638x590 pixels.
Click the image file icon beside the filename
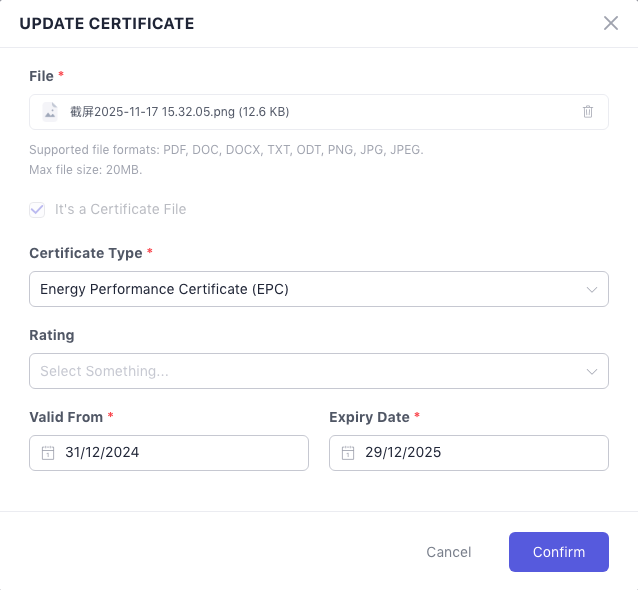[x=50, y=112]
